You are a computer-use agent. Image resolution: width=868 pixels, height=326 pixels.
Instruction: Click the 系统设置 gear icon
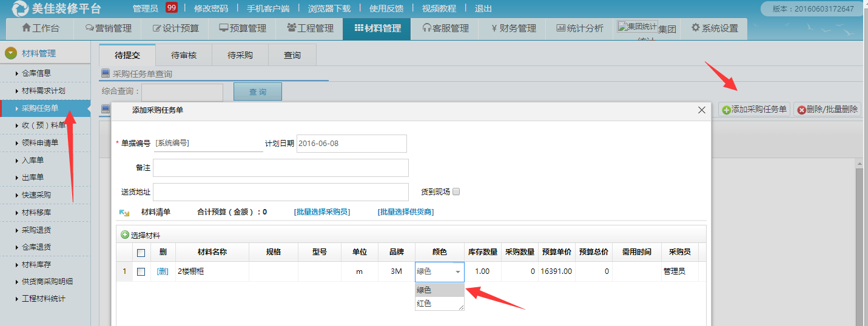click(695, 28)
